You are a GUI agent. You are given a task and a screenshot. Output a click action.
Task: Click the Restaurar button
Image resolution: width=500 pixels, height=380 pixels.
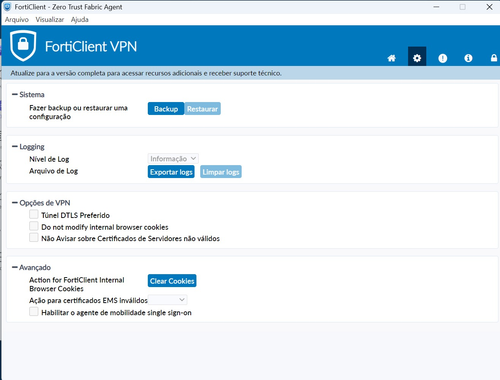[202, 109]
